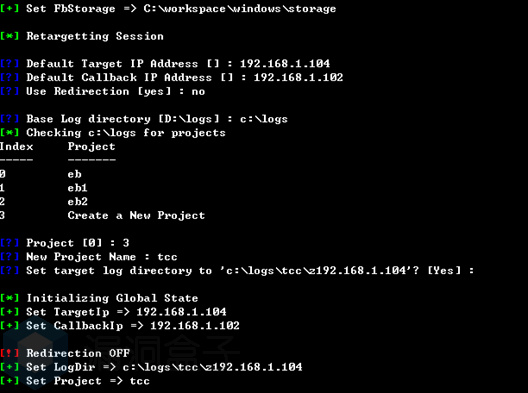The width and height of the screenshot is (528, 393).
Task: Click the tcc value after New Project Name
Action: pos(167,257)
